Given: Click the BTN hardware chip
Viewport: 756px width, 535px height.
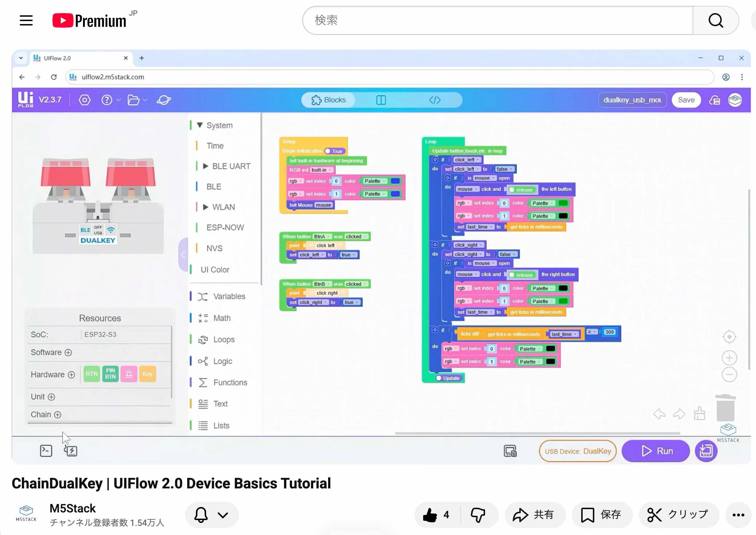Looking at the screenshot, I should pyautogui.click(x=92, y=374).
